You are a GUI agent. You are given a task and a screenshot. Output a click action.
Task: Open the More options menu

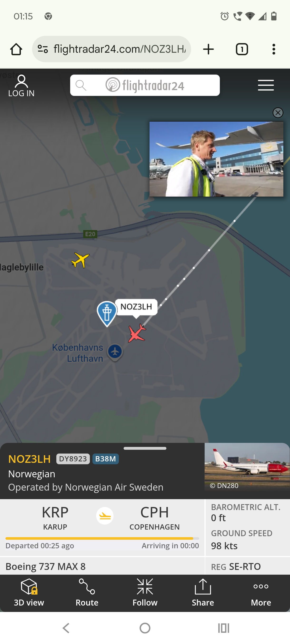click(261, 592)
